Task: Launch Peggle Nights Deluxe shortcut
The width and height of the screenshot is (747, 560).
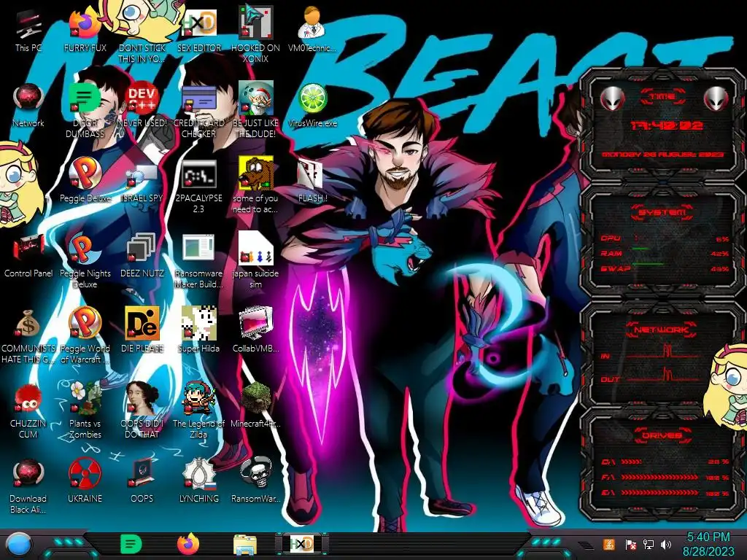Action: [x=85, y=261]
